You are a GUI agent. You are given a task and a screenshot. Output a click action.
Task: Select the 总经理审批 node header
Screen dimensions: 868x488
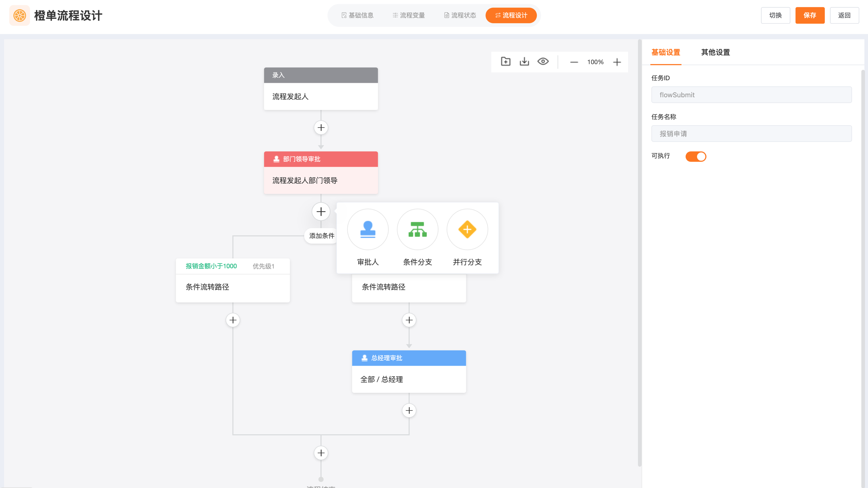409,358
